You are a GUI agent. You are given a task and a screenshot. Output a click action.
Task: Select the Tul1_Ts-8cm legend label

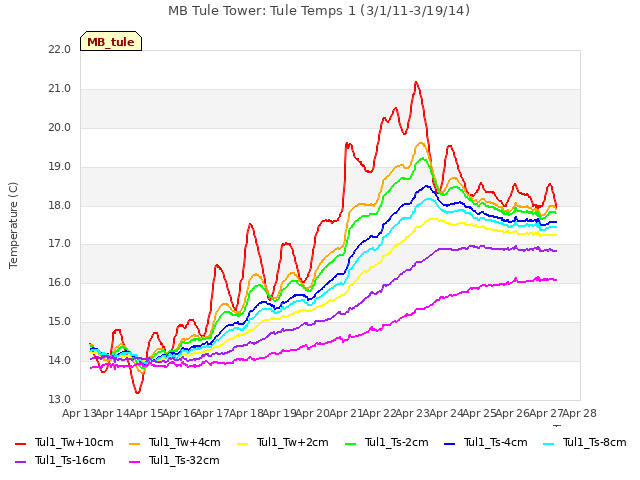coord(595,442)
